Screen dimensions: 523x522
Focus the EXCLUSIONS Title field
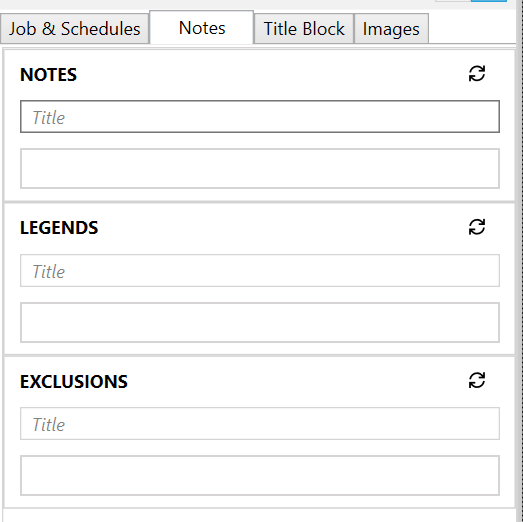click(x=260, y=424)
